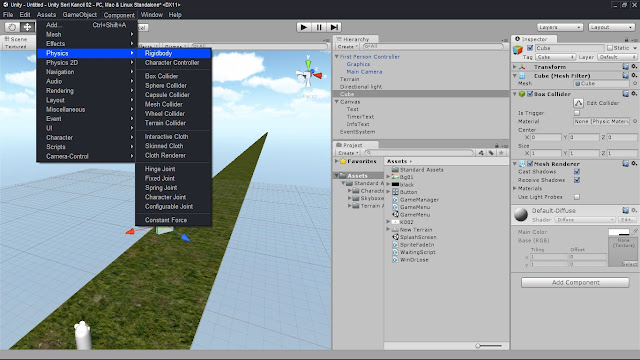
Task: Open the Layout dropdown
Action: coord(611,27)
